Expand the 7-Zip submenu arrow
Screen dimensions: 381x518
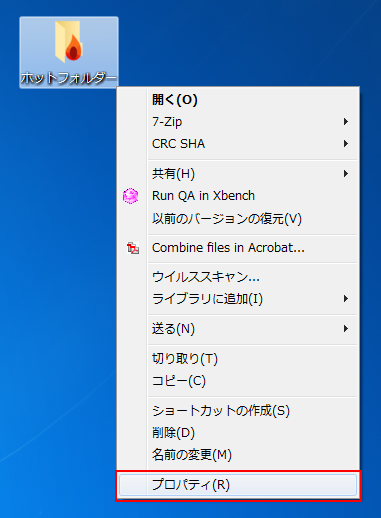(346, 122)
